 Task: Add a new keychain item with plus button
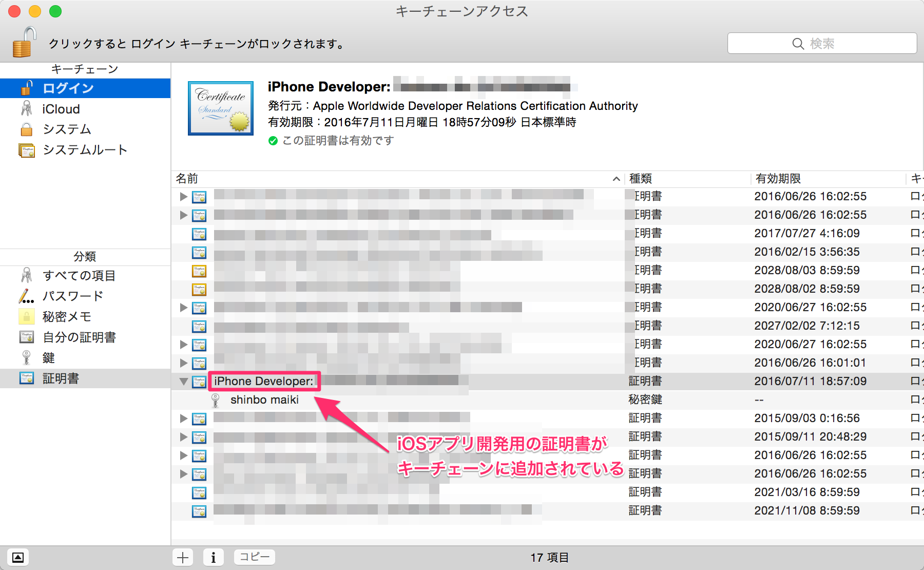pos(183,557)
